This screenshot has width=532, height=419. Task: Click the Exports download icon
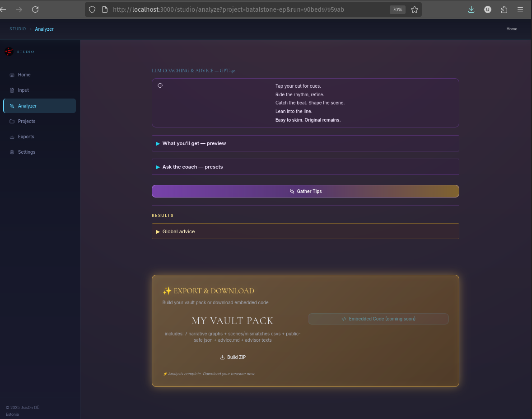pyautogui.click(x=13, y=137)
